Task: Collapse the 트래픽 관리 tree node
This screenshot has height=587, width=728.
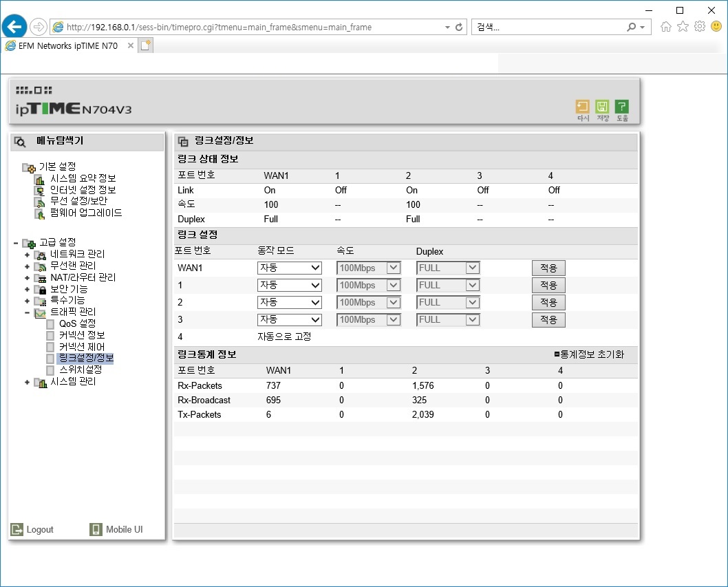Action: (27, 312)
